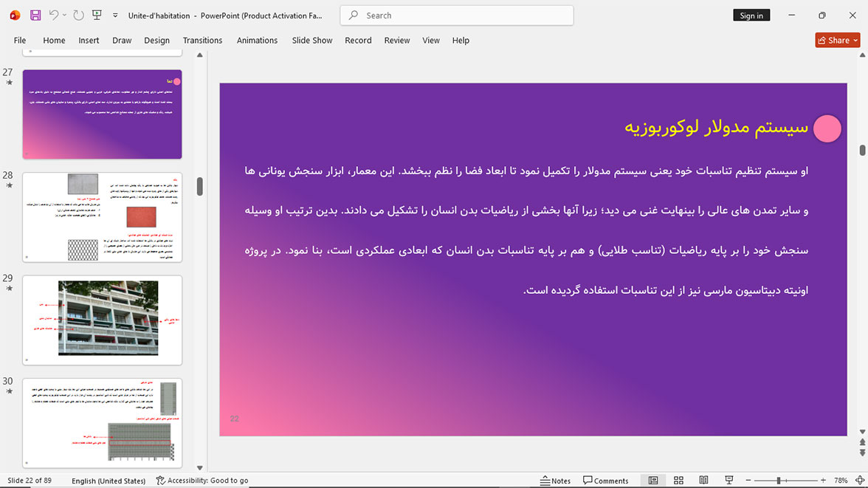Click the Redo icon
This screenshot has height=488, width=868.
78,16
